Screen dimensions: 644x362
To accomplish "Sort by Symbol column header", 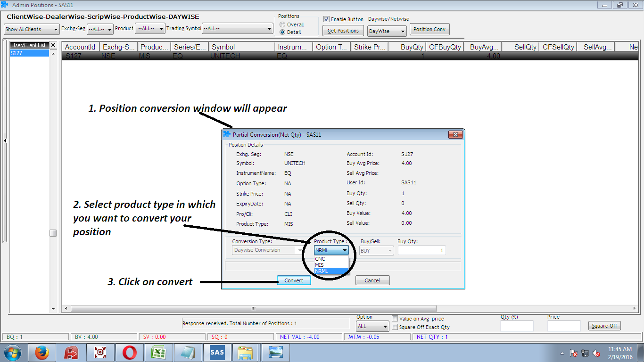I will [242, 47].
